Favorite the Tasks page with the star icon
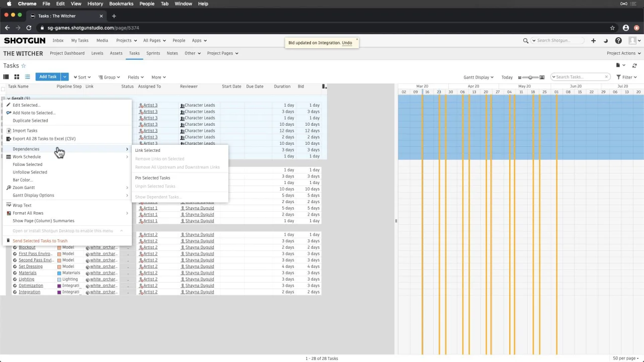The image size is (644, 362). [23, 66]
